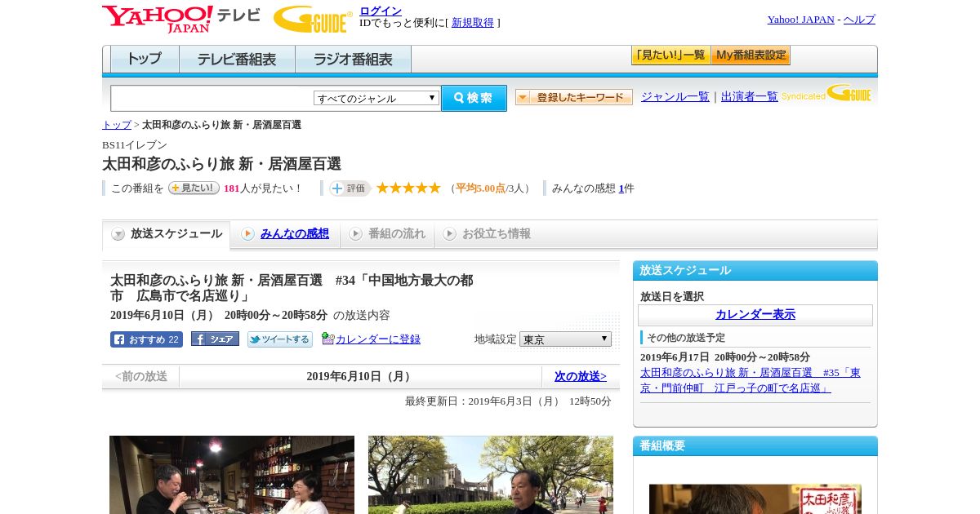
Task: Click the Yahoo! Japan テレビ logo
Action: [180, 19]
